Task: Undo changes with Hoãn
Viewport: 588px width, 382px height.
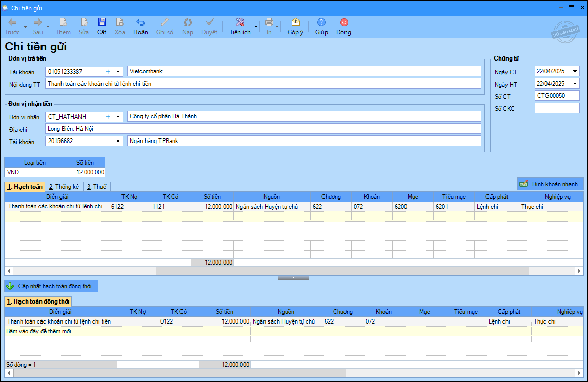Action: tap(140, 27)
